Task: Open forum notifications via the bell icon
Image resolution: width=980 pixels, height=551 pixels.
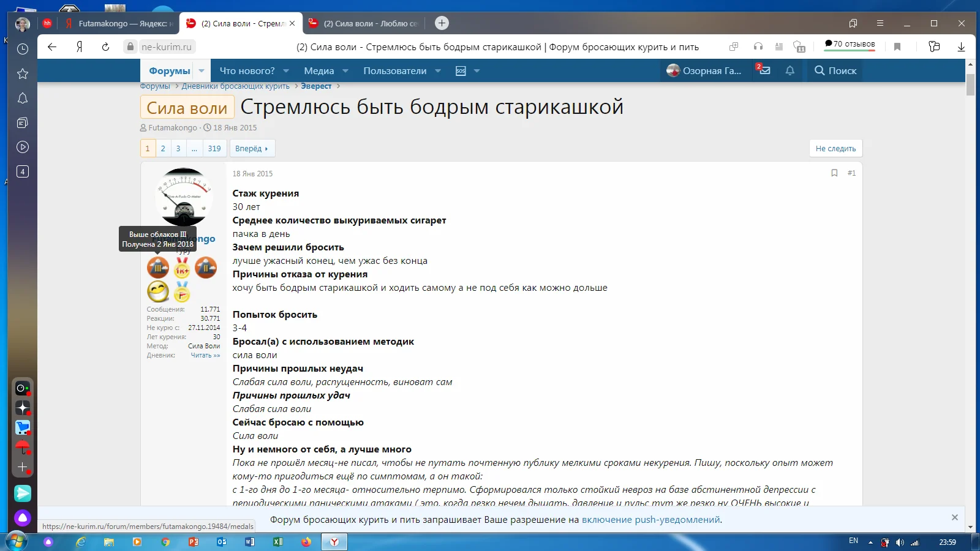Action: 790,70
